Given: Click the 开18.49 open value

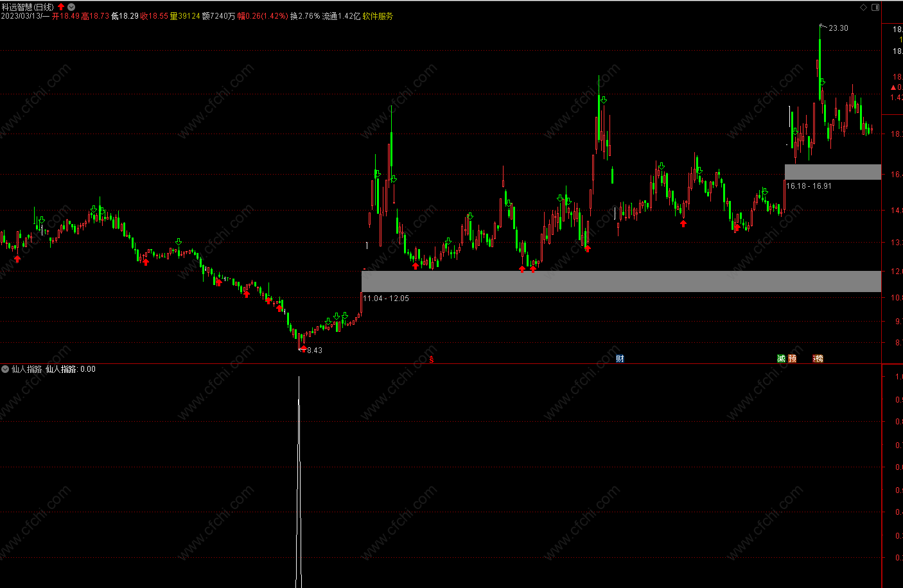Looking at the screenshot, I should tap(66, 16).
